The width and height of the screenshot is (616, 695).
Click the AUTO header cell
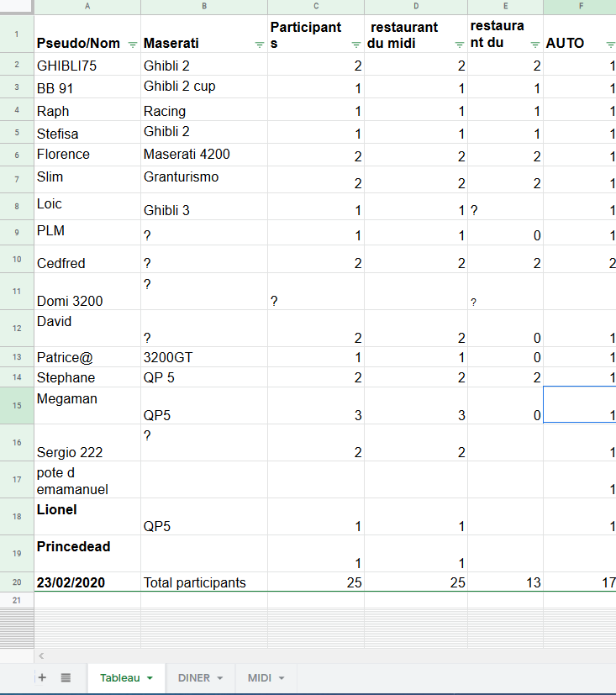point(580,34)
